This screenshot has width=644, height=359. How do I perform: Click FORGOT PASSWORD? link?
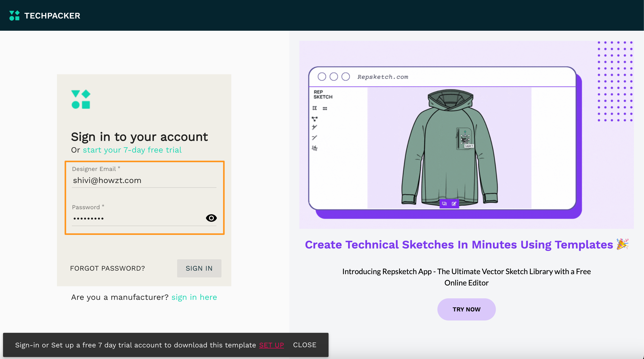[x=107, y=268]
